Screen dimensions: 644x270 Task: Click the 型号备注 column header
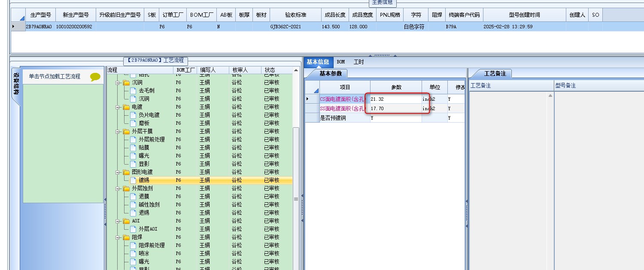[599, 86]
